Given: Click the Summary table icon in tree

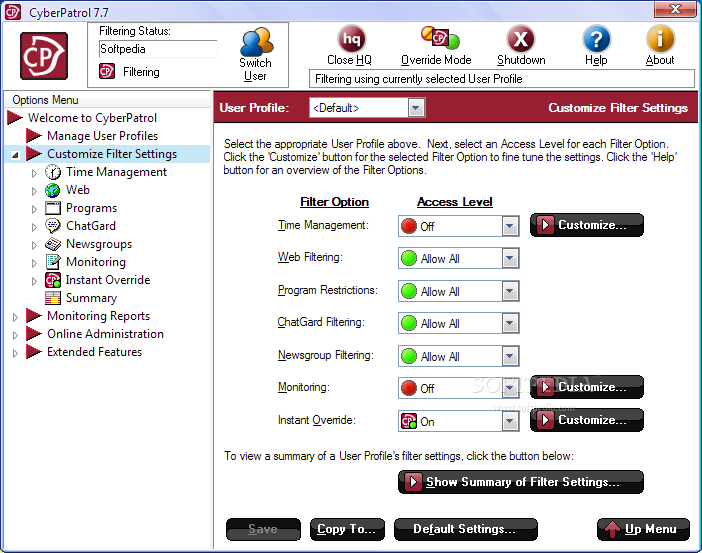Looking at the screenshot, I should coord(53,298).
